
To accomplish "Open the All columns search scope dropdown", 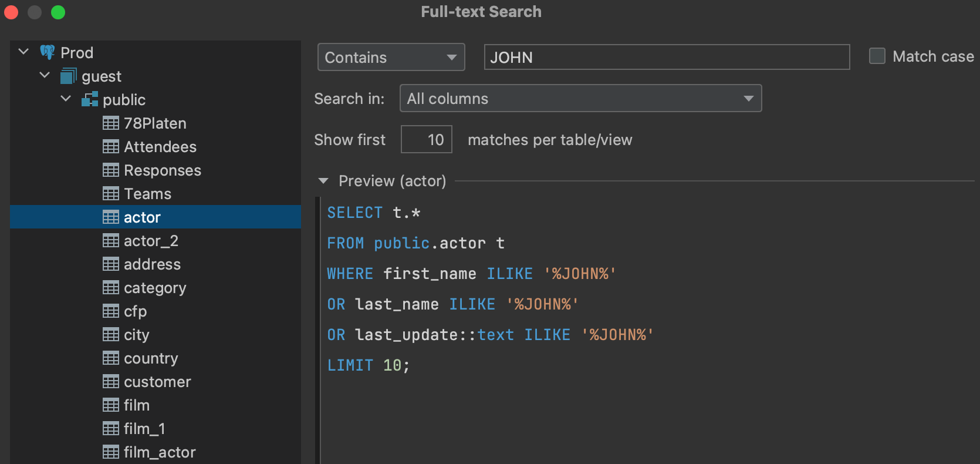I will [580, 98].
